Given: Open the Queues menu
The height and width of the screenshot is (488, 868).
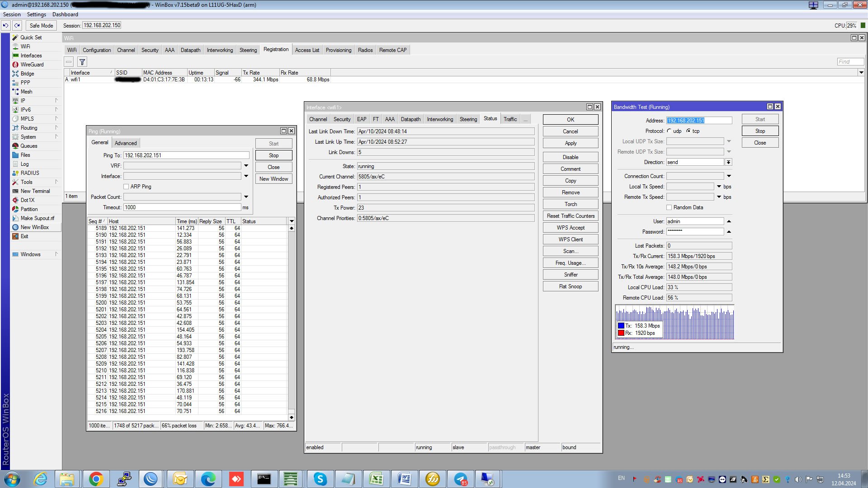Looking at the screenshot, I should click(28, 146).
